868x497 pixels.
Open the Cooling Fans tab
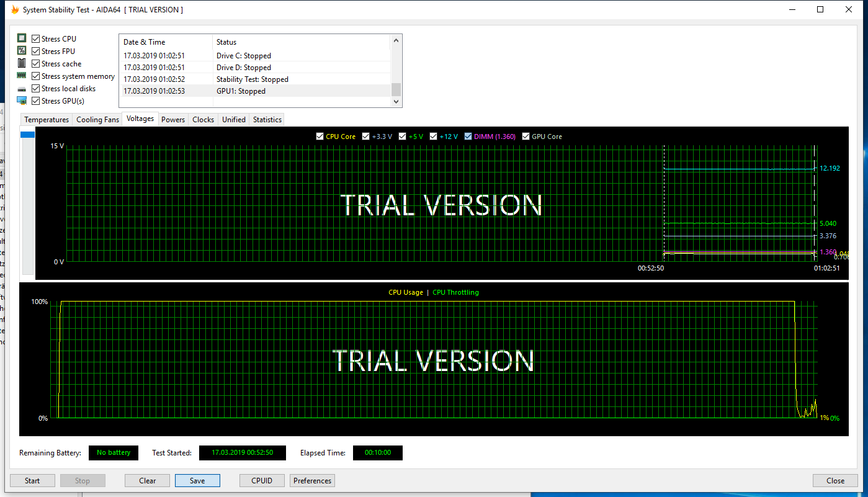(x=97, y=119)
